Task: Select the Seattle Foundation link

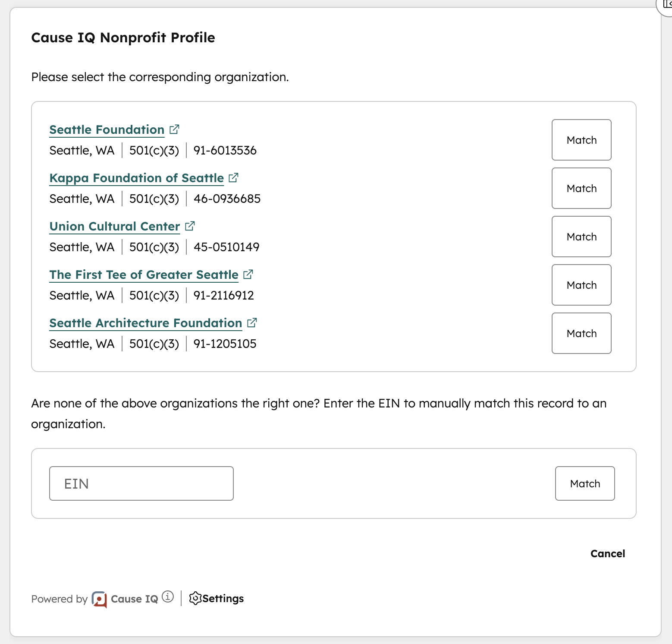Action: click(107, 129)
